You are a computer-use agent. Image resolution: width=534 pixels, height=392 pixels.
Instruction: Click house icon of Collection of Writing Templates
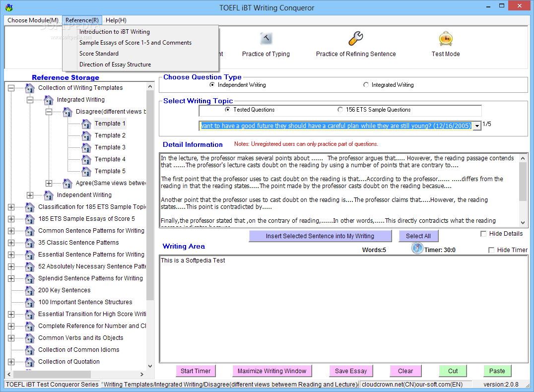click(30, 88)
